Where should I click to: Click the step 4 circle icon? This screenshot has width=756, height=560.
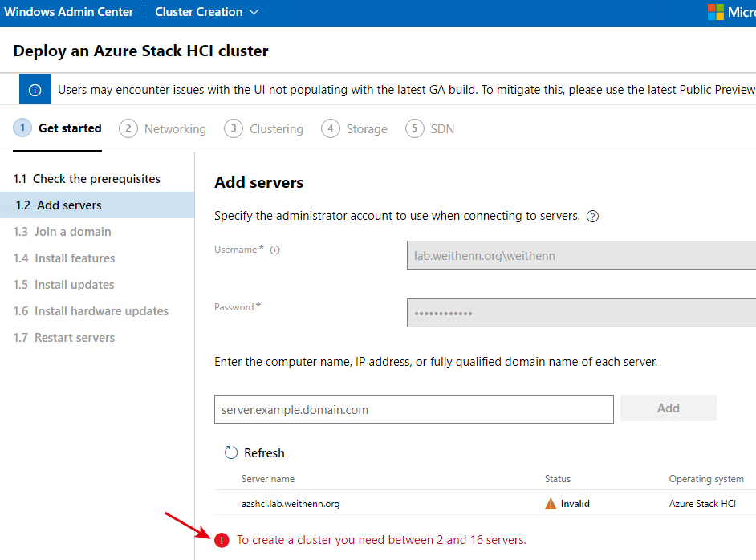(331, 128)
